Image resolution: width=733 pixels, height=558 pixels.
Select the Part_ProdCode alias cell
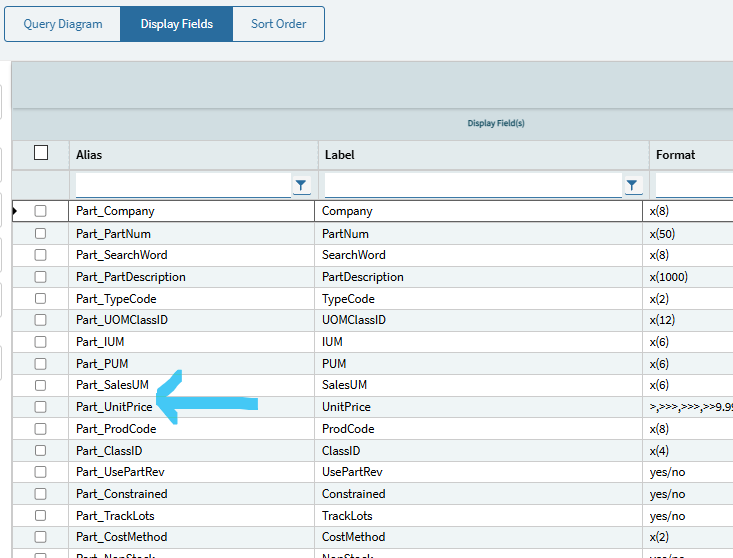coord(192,429)
